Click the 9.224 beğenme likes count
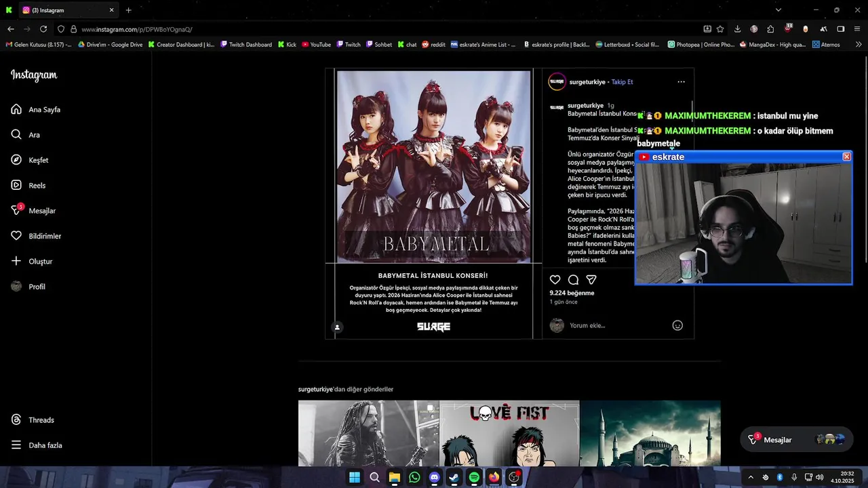The height and width of the screenshot is (488, 868). click(x=572, y=293)
